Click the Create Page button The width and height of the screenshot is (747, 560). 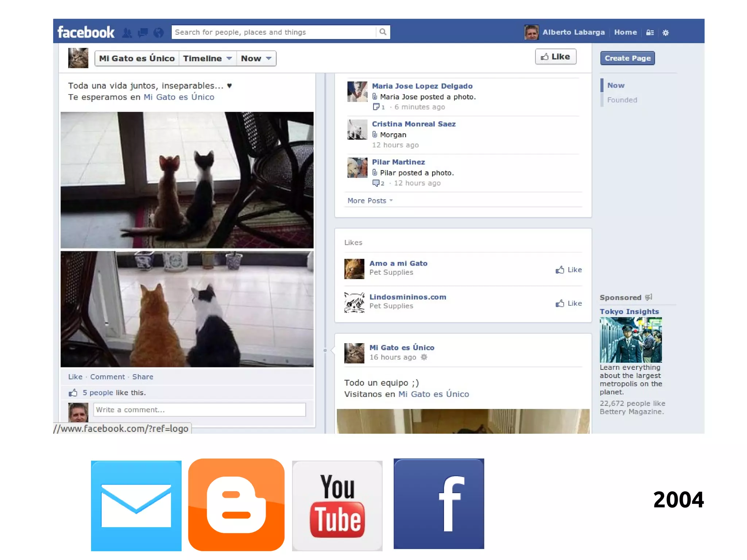click(x=627, y=58)
